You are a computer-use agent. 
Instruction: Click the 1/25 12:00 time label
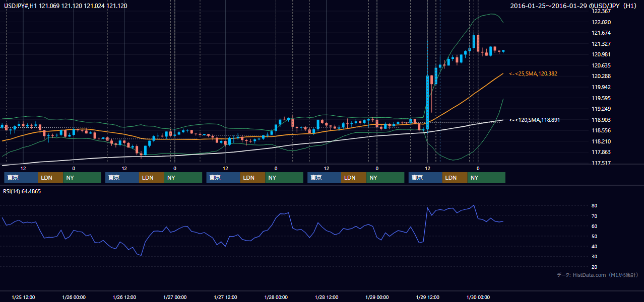23,297
